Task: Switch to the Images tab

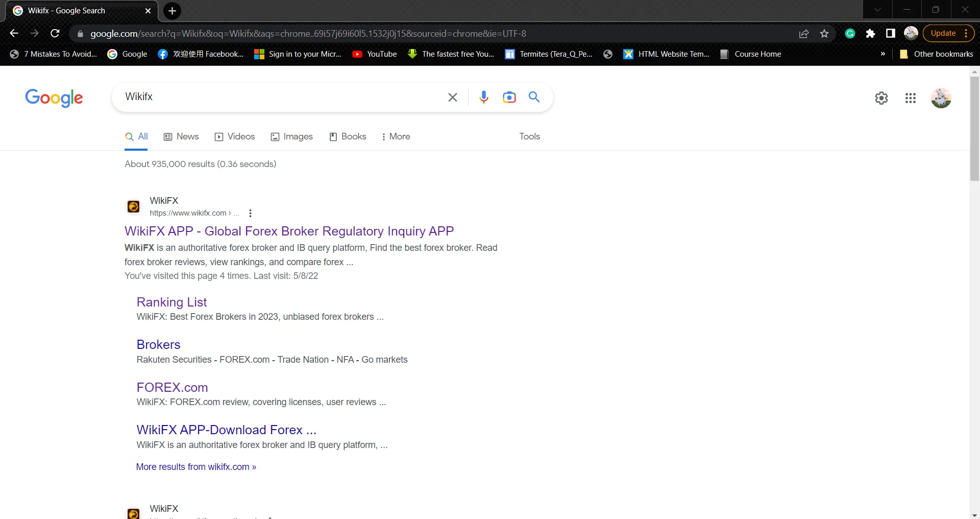Action: pyautogui.click(x=292, y=137)
